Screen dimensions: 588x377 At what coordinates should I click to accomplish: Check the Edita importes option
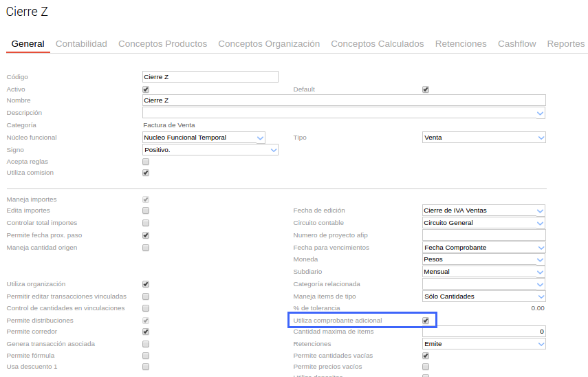coord(146,211)
